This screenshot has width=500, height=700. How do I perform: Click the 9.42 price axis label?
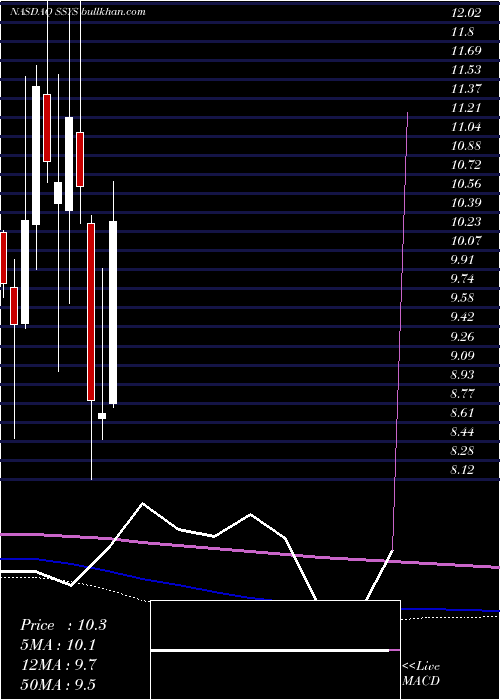(464, 317)
